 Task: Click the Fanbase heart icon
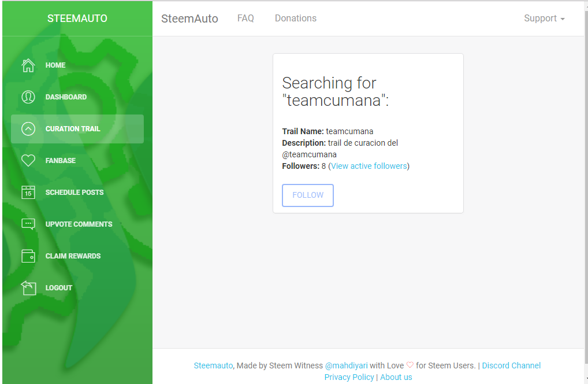coord(28,160)
